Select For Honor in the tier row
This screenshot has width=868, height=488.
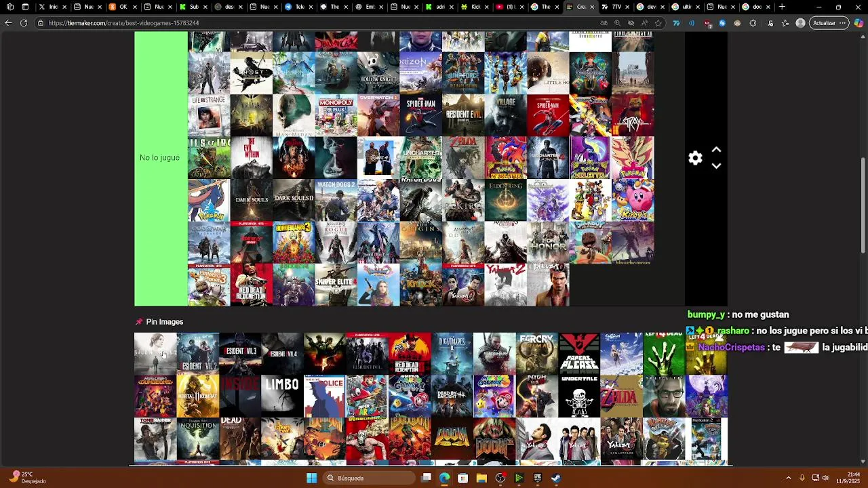[x=548, y=243]
